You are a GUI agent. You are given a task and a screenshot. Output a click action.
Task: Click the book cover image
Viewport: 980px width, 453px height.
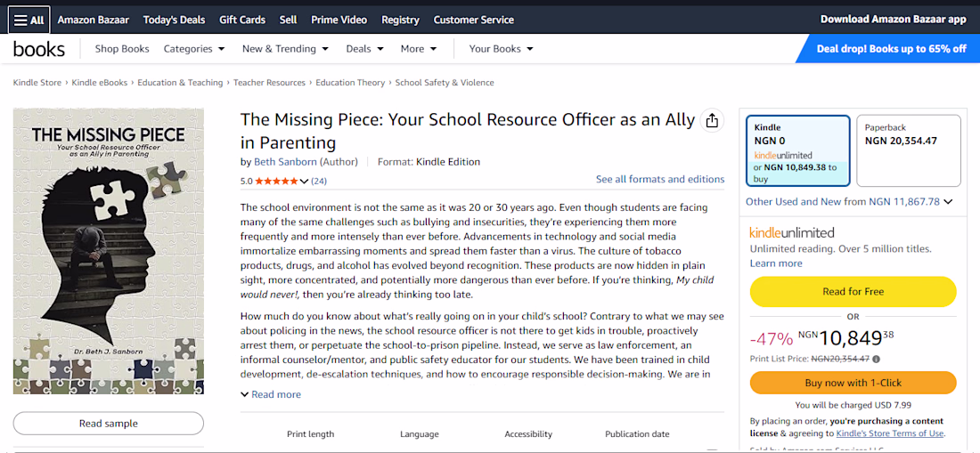coord(108,251)
